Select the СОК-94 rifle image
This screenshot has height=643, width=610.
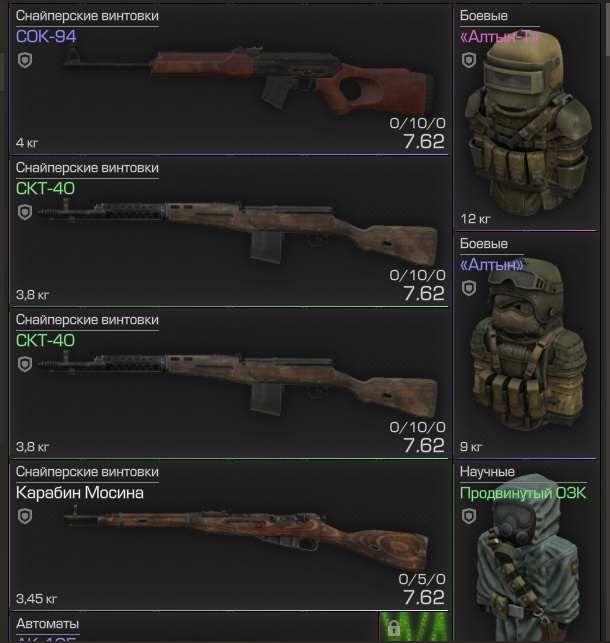click(249, 82)
